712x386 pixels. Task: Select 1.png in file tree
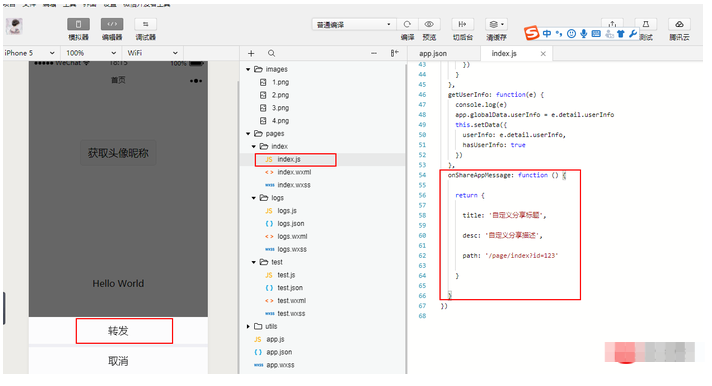click(x=280, y=82)
